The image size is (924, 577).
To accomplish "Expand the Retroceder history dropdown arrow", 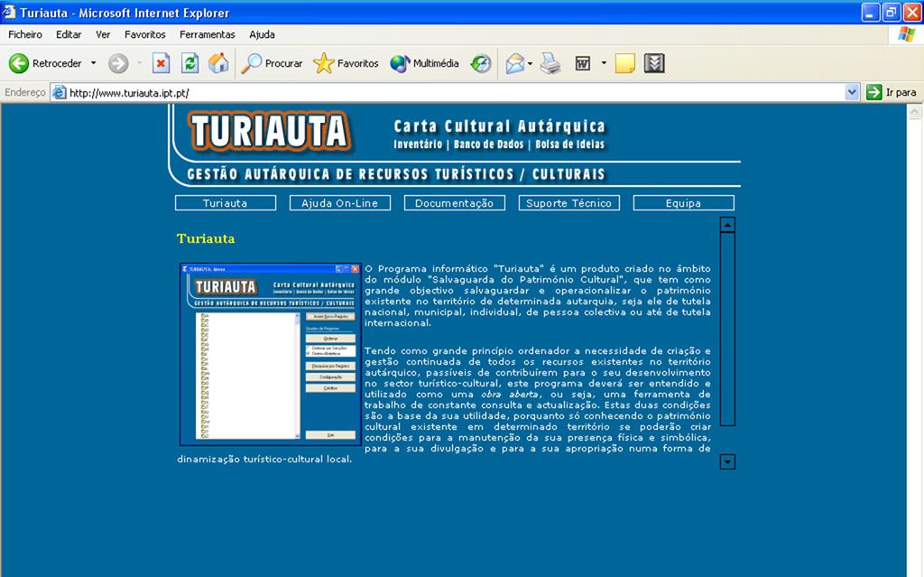I will (93, 63).
